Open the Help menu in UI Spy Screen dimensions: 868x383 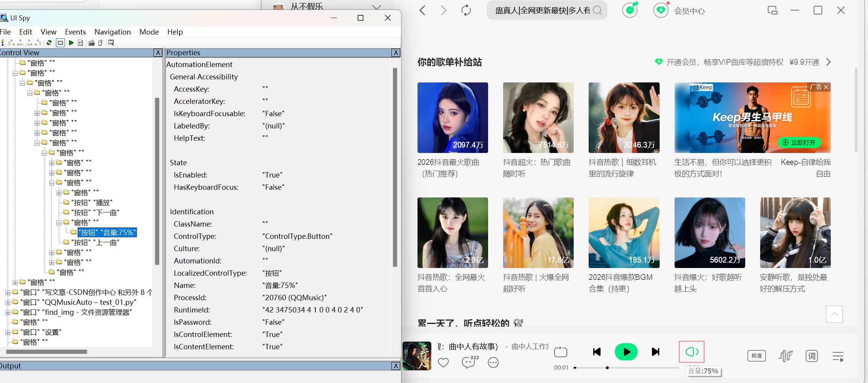tap(175, 32)
